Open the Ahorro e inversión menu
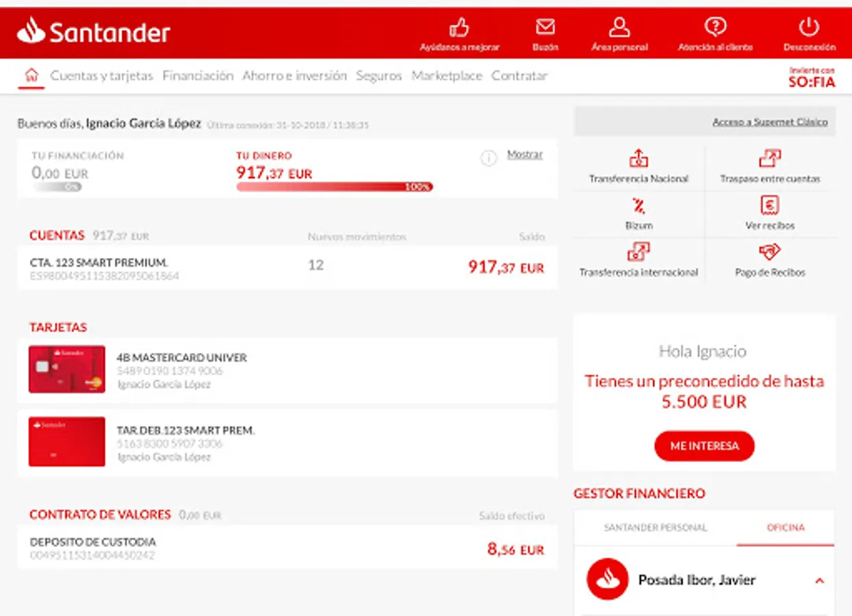 (x=294, y=76)
